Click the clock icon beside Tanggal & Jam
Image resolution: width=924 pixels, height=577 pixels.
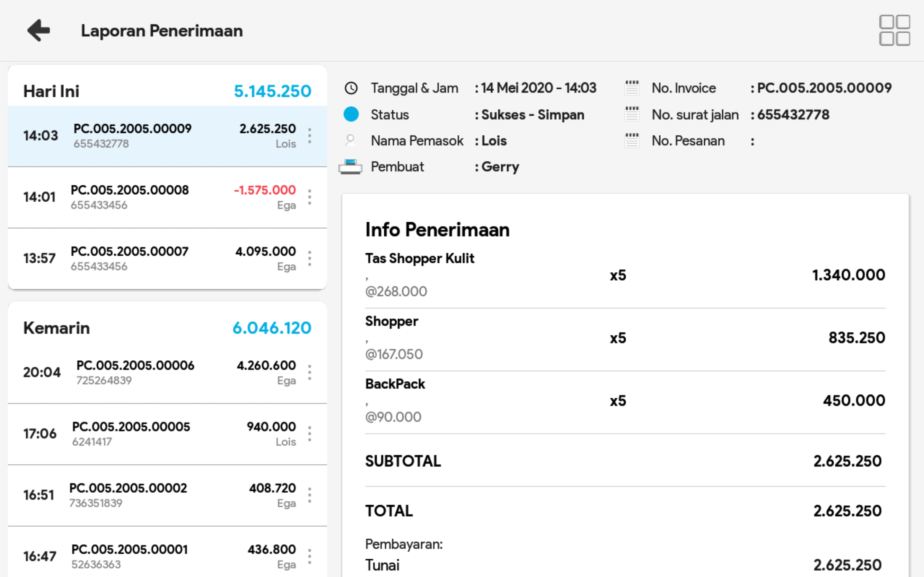tap(351, 88)
